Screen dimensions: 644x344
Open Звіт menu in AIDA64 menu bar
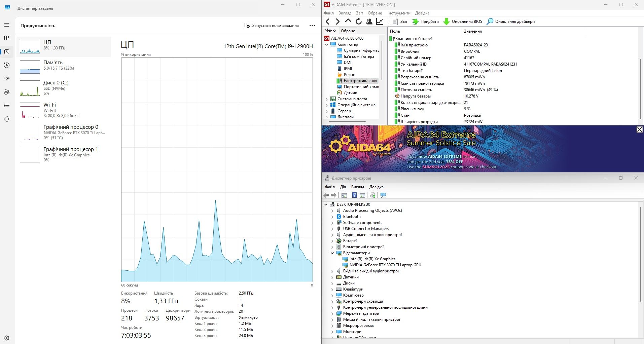359,13
